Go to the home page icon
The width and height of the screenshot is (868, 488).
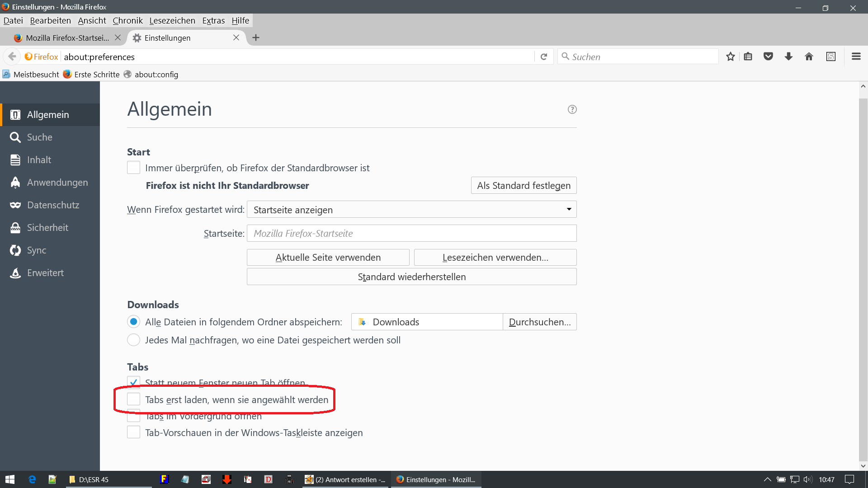pyautogui.click(x=809, y=56)
